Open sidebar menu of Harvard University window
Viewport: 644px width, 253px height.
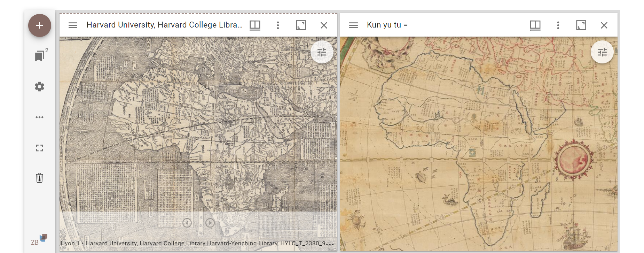click(x=73, y=25)
